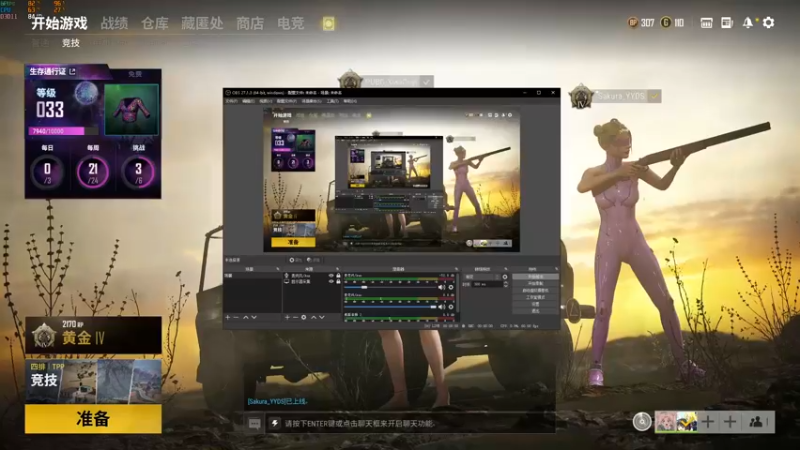Toggle lock on 显示器采集 source row
Screen dimensions: 800x450
click(338, 282)
